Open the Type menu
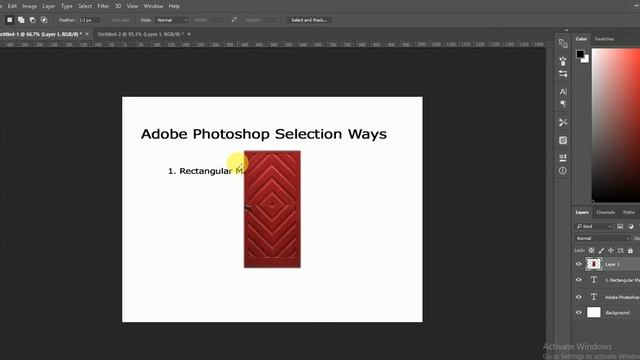Screen dimensions: 640x360 pos(67,6)
